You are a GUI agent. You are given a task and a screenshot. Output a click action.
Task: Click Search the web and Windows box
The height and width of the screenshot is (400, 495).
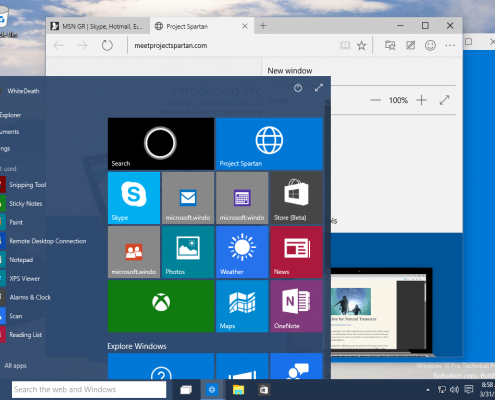[89, 389]
